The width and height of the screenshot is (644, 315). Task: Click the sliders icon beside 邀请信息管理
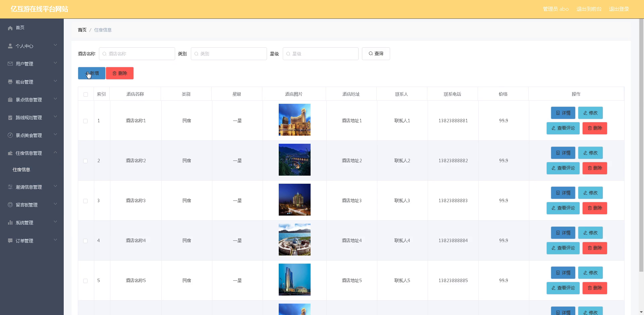[x=10, y=187]
